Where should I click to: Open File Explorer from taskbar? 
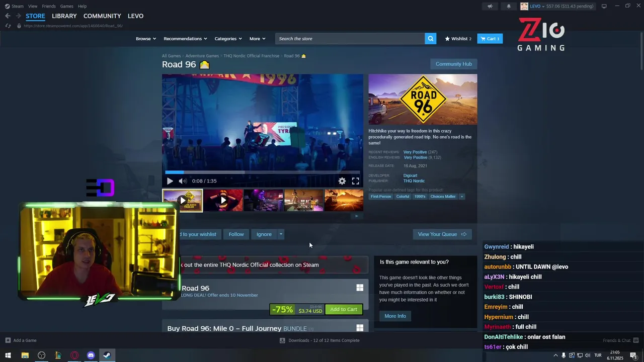(25, 355)
